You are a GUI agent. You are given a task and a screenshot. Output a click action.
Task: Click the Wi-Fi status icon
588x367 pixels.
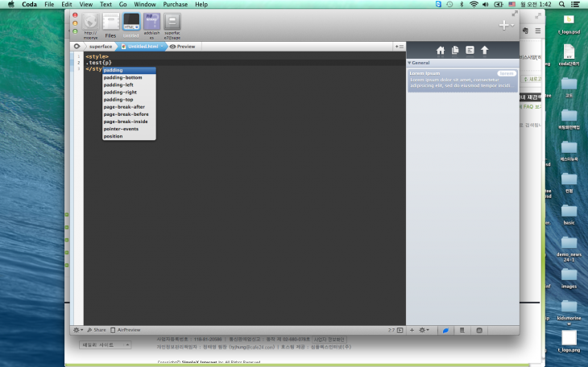coord(474,4)
